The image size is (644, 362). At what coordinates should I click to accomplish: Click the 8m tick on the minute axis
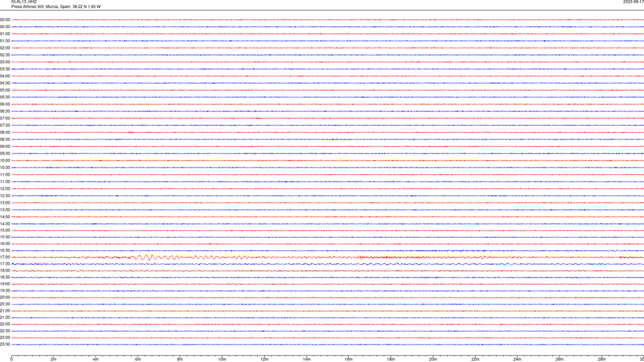click(x=180, y=359)
